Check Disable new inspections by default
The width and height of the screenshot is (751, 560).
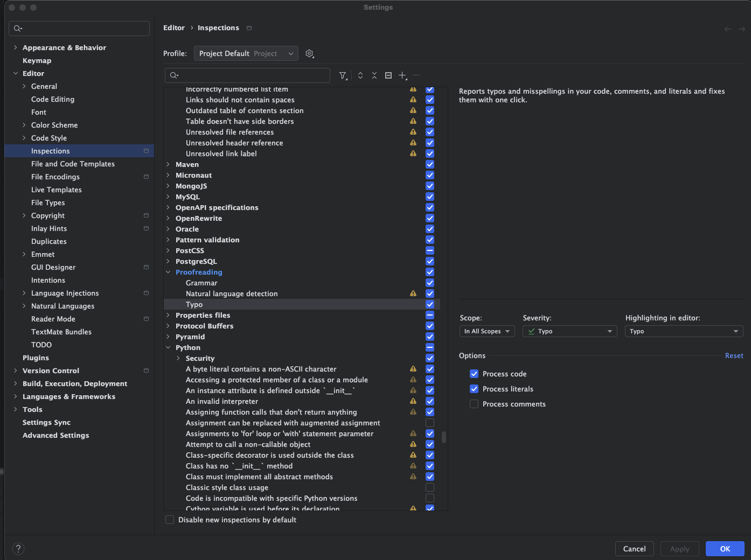point(169,520)
